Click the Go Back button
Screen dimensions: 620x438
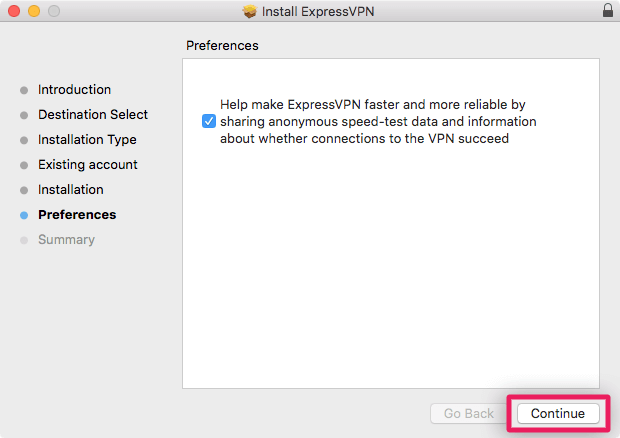tap(469, 413)
